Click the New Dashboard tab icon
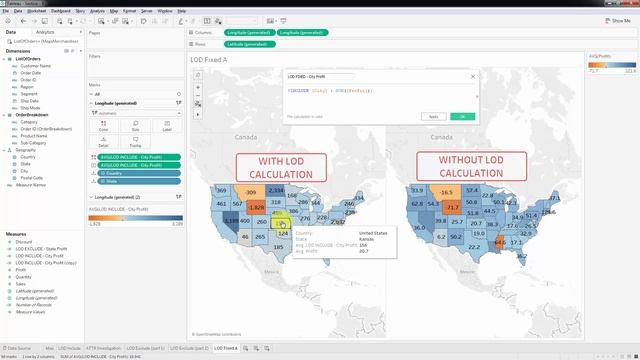The image size is (640, 360). (256, 348)
